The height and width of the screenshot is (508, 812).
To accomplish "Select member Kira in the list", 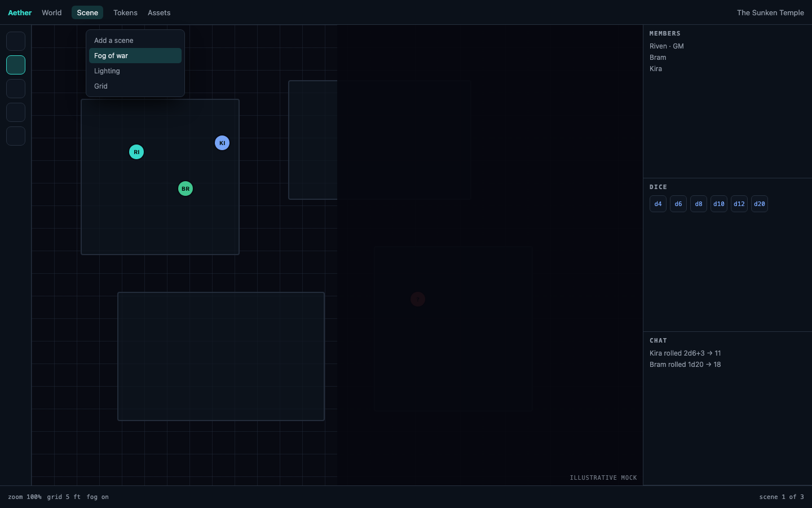I will coord(656,69).
